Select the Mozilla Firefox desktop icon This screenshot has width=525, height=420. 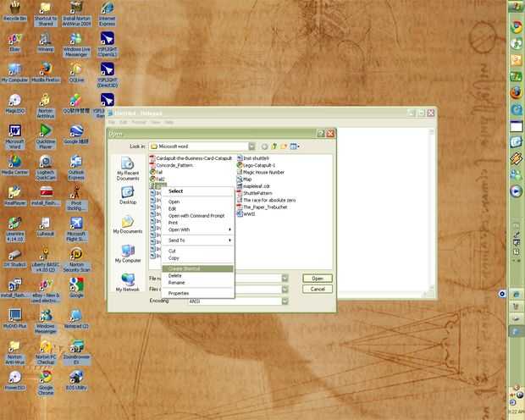(46, 73)
